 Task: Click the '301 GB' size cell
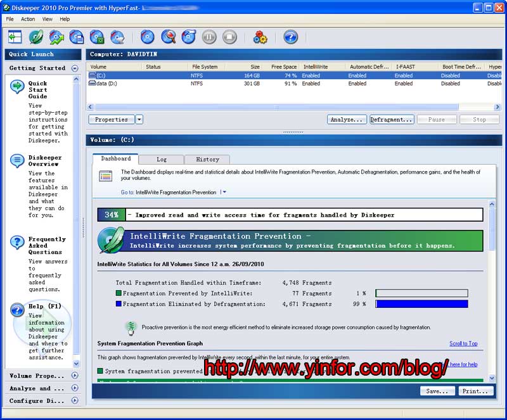point(252,84)
